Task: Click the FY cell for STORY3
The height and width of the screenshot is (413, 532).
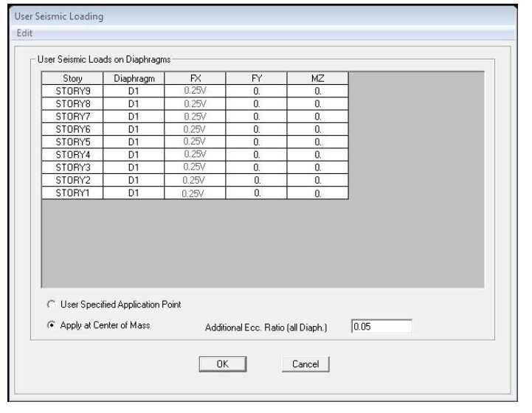Action: [257, 167]
